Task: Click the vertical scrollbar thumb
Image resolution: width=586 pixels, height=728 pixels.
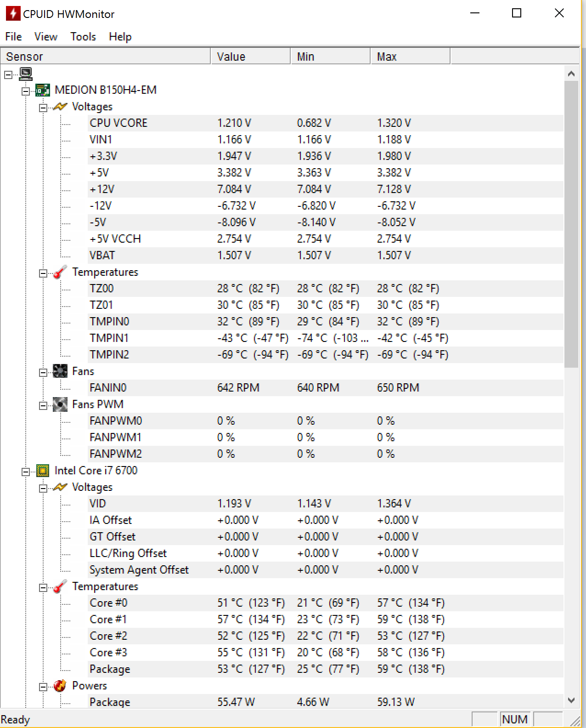Action: pyautogui.click(x=571, y=224)
